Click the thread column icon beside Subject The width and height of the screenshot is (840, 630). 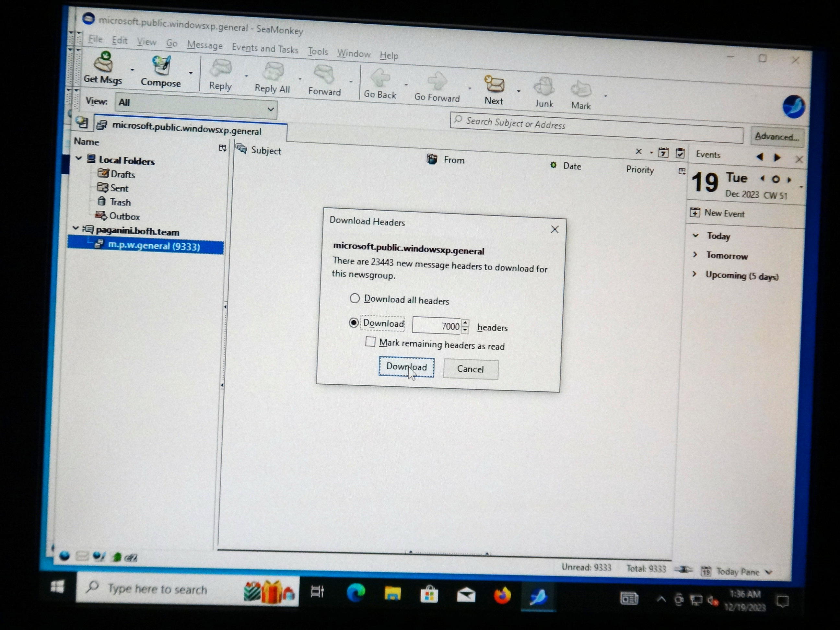coord(241,148)
